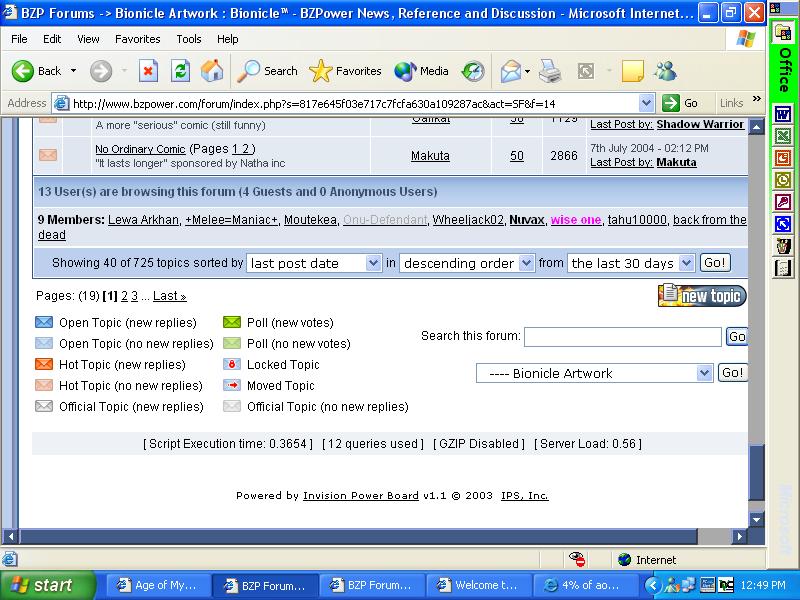Open the 50 replies count link
800x600 pixels.
pyautogui.click(x=517, y=156)
